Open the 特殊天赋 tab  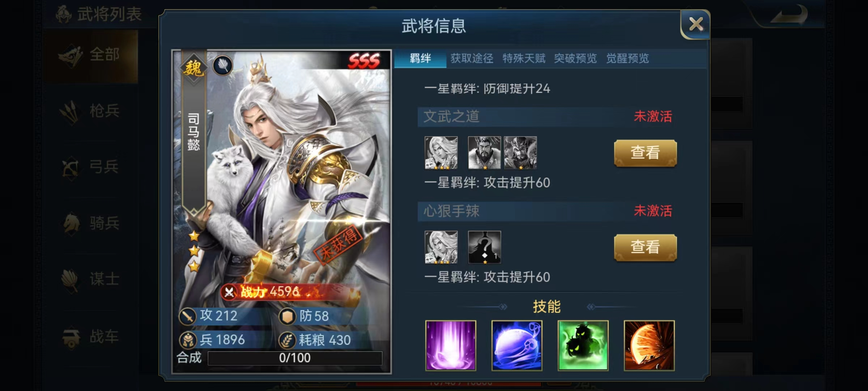(x=524, y=58)
